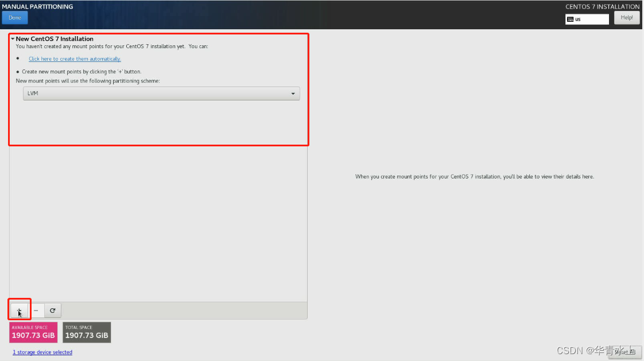
Task: Open the Help dialog
Action: pyautogui.click(x=626, y=18)
